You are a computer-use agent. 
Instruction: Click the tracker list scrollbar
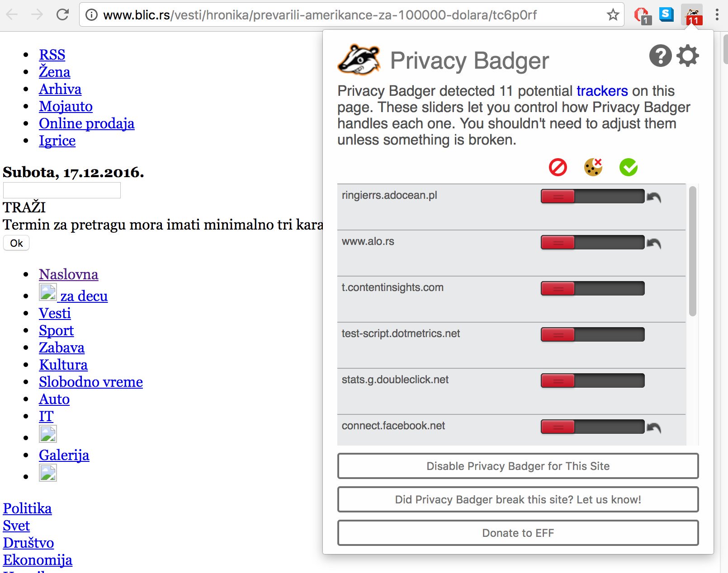click(692, 251)
